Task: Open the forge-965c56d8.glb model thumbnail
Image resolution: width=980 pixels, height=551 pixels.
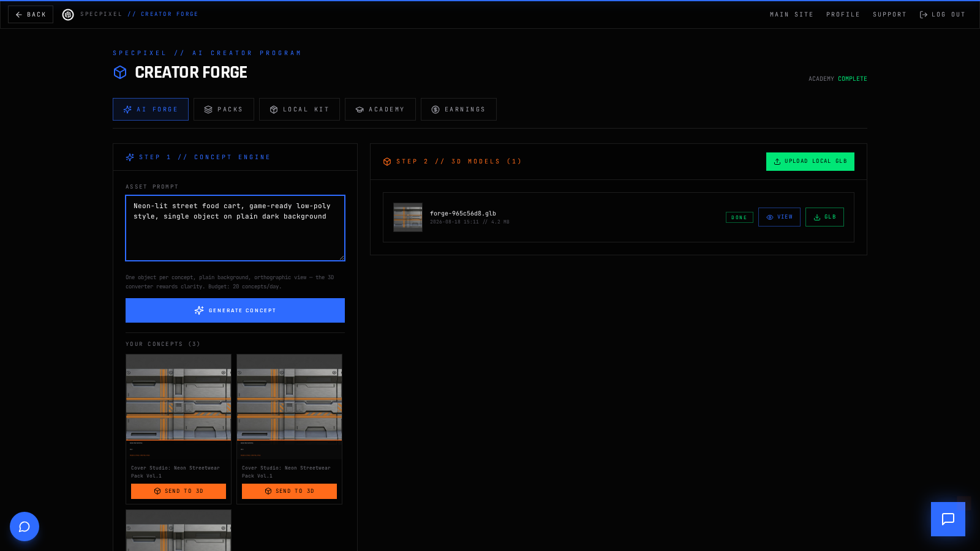Action: (x=408, y=217)
